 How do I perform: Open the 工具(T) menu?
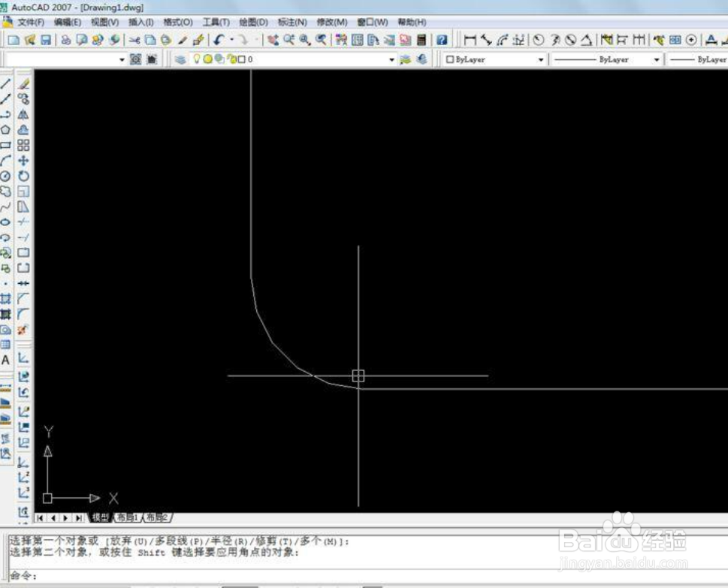pos(216,23)
